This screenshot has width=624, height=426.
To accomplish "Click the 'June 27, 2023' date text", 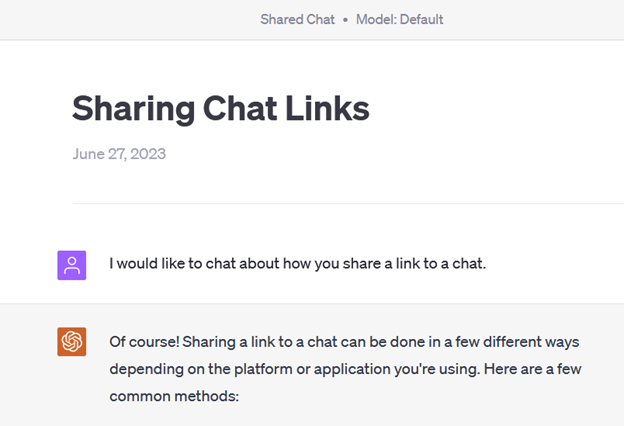I will point(119,154).
